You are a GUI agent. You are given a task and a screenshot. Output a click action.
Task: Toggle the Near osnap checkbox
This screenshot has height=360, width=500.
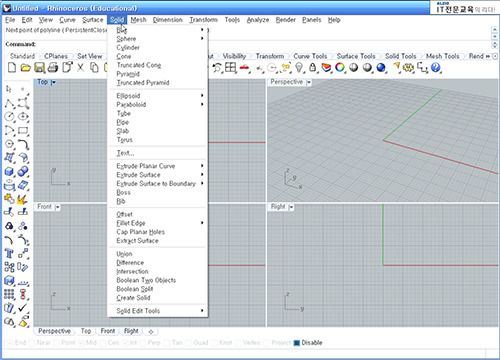pyautogui.click(x=33, y=343)
